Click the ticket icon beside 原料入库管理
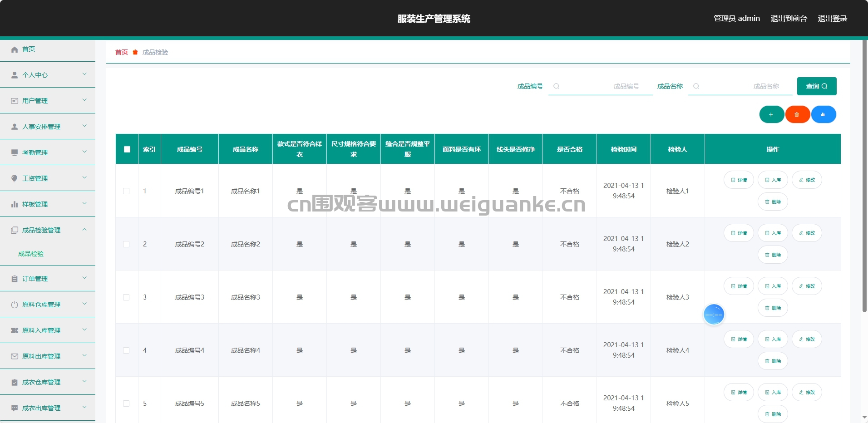Screen dimensions: 868x423 (15, 330)
